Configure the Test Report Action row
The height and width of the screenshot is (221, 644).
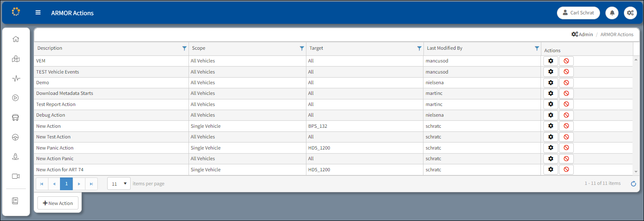(551, 104)
